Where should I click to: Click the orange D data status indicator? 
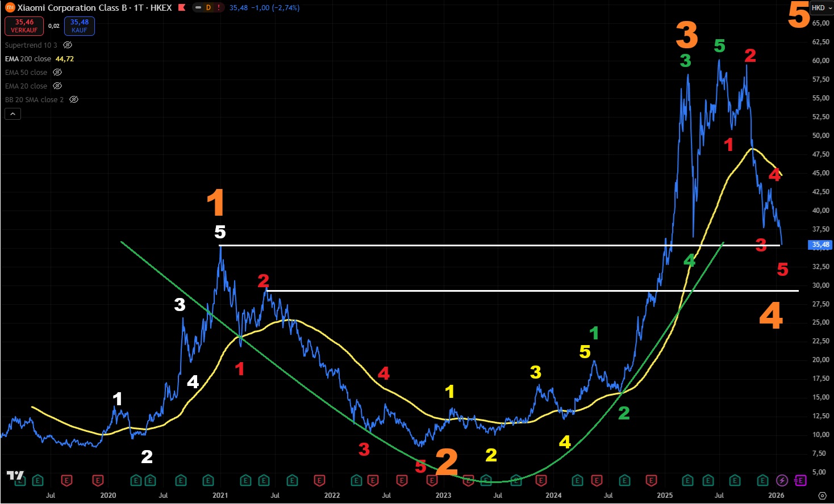coord(208,8)
